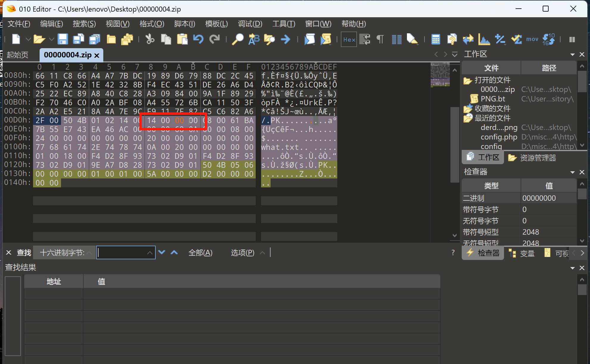This screenshot has height=364, width=590.
Task: Open the Calculator tool icon
Action: click(x=436, y=39)
